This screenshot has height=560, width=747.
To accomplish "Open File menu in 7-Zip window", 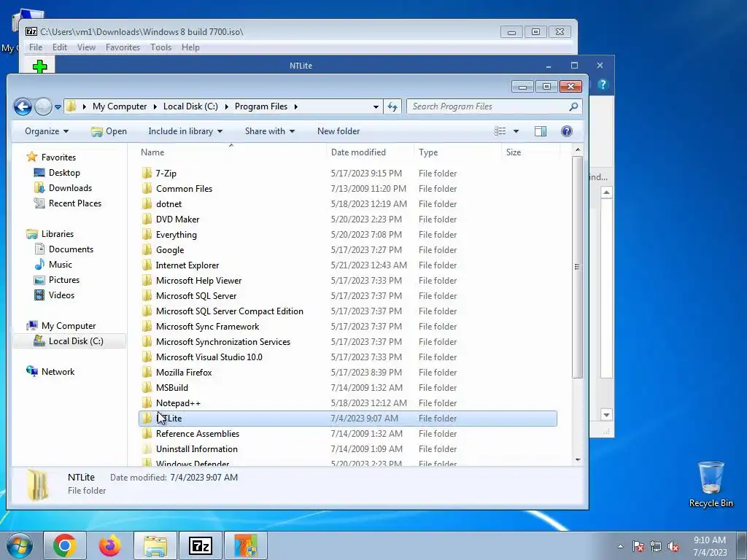I will click(36, 47).
